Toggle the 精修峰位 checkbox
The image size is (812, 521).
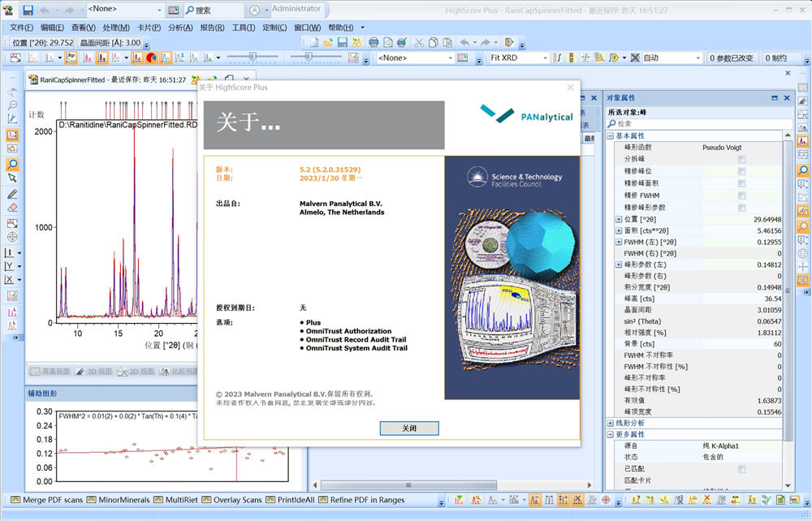pyautogui.click(x=741, y=170)
